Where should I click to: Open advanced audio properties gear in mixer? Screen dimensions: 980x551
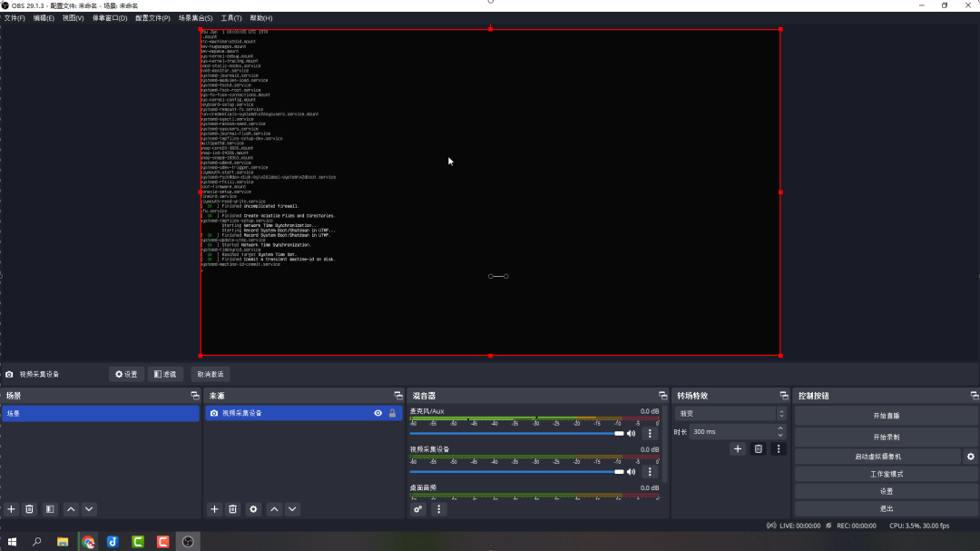click(x=418, y=509)
